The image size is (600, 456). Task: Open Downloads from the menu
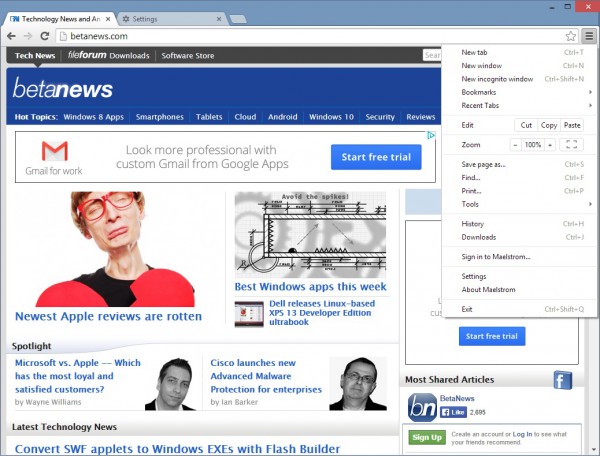click(519, 237)
